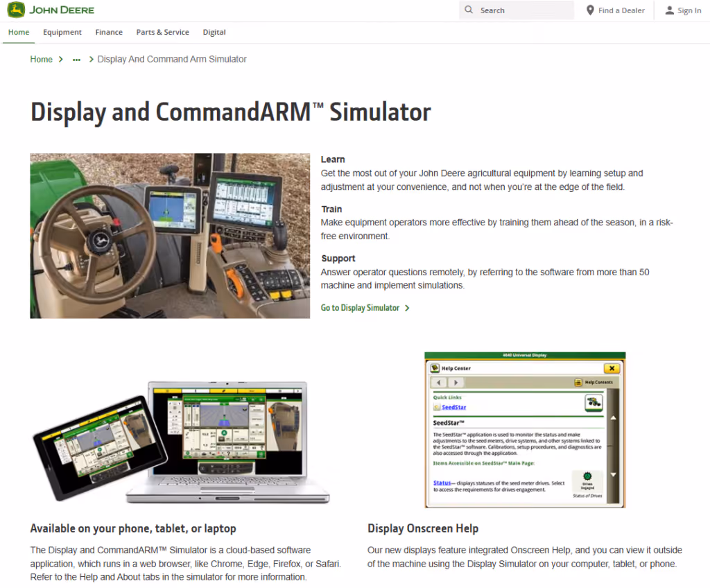Open the Parts & Service menu
Image resolution: width=710 pixels, height=588 pixels.
click(x=162, y=32)
